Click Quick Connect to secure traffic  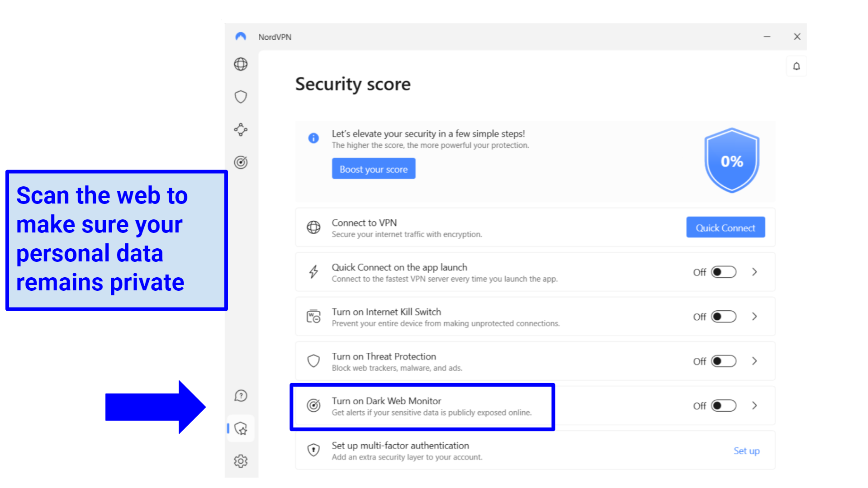725,227
